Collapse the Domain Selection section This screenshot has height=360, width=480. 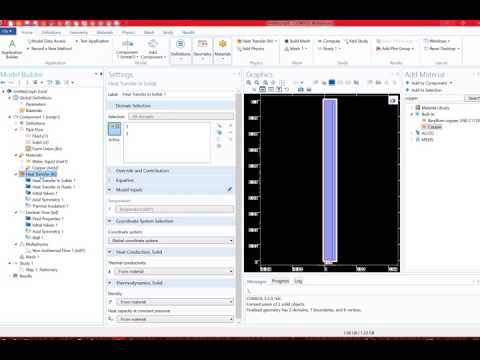[x=110, y=106]
